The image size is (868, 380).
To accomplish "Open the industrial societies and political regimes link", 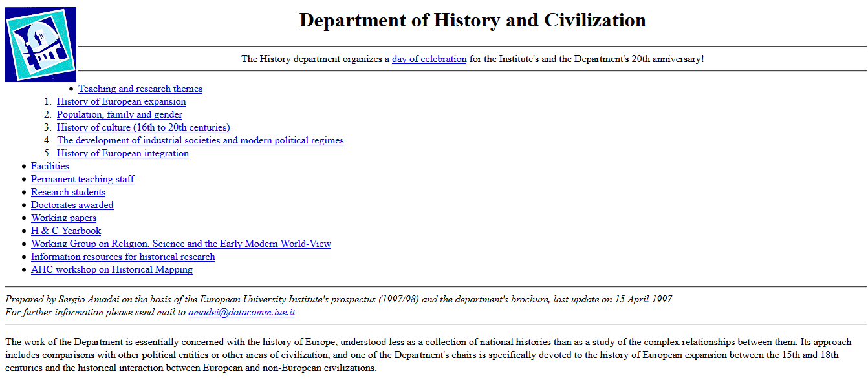I will tap(200, 140).
